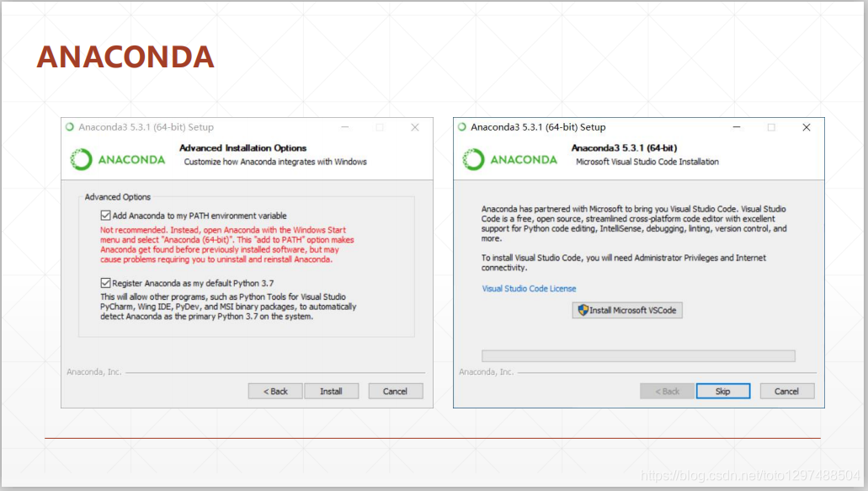
Task: Click 'Microsoft Visual Studio Code Installation' subtitle
Action: pyautogui.click(x=647, y=162)
